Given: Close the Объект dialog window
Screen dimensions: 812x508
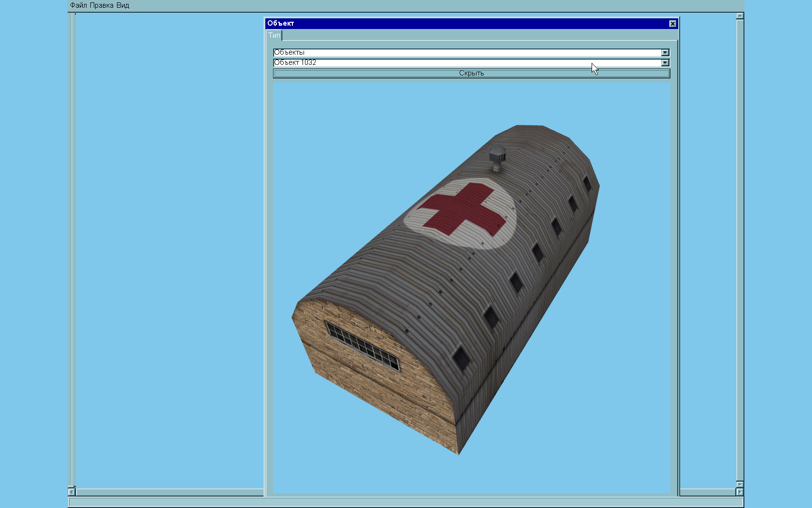Looking at the screenshot, I should point(672,23).
